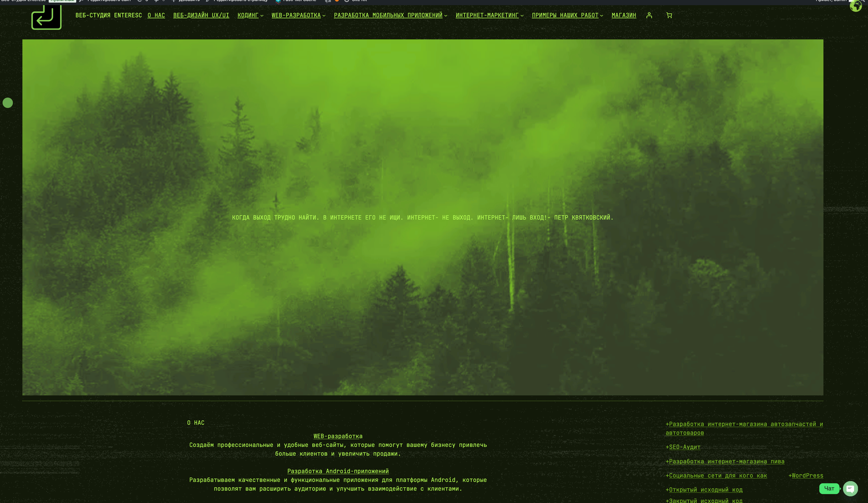Expand ПРИМЕРЫ НАШИХ РАБОТ submenu chevron

tap(601, 15)
